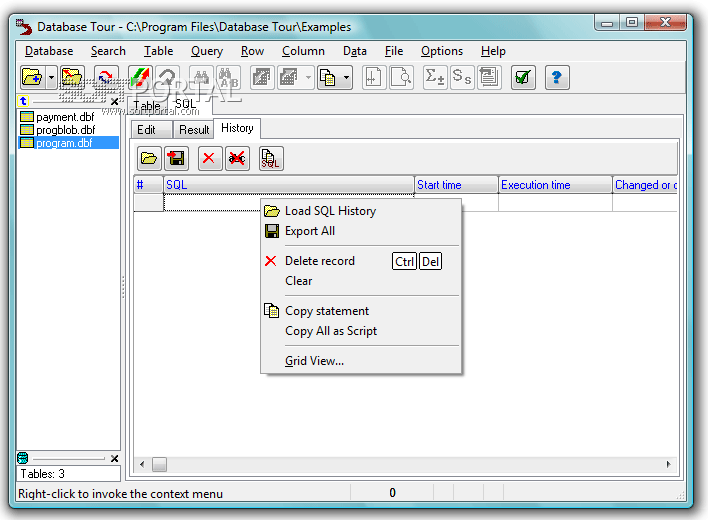This screenshot has height=520, width=708.
Task: Click the clear history crossed-out icon
Action: tap(237, 158)
